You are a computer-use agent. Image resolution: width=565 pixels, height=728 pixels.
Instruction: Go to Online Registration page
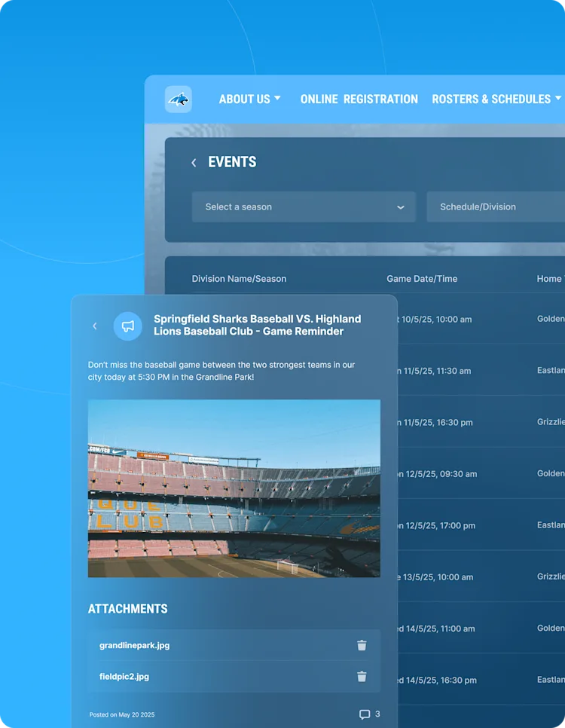[x=359, y=99]
